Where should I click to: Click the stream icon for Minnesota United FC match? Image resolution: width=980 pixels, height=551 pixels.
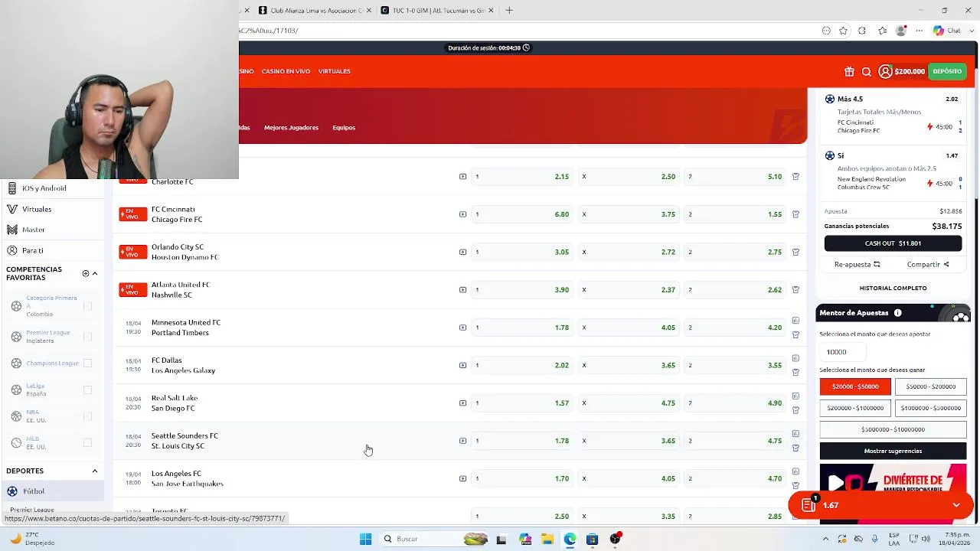click(462, 328)
